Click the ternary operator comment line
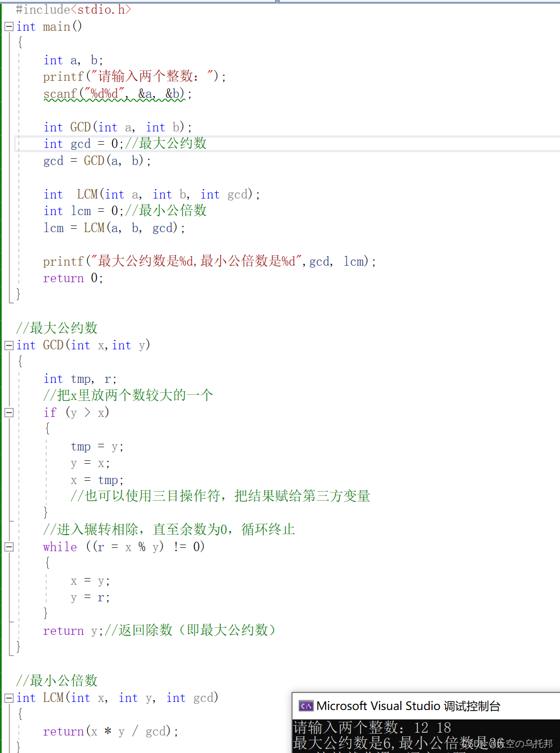 pos(220,496)
